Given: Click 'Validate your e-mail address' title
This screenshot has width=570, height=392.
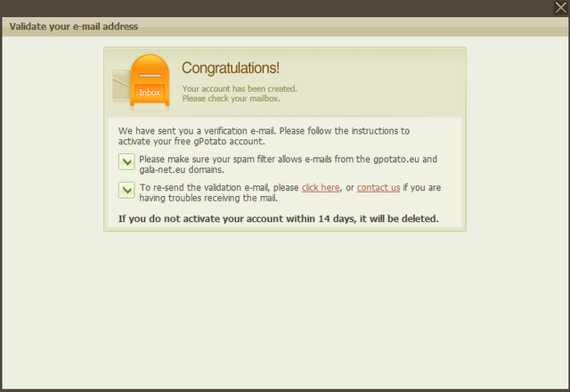Looking at the screenshot, I should pyautogui.click(x=74, y=27).
